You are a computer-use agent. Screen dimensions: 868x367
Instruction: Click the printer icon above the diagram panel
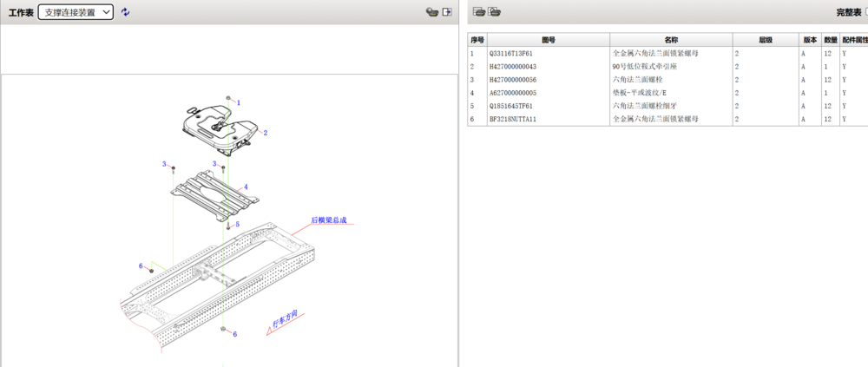[x=431, y=12]
